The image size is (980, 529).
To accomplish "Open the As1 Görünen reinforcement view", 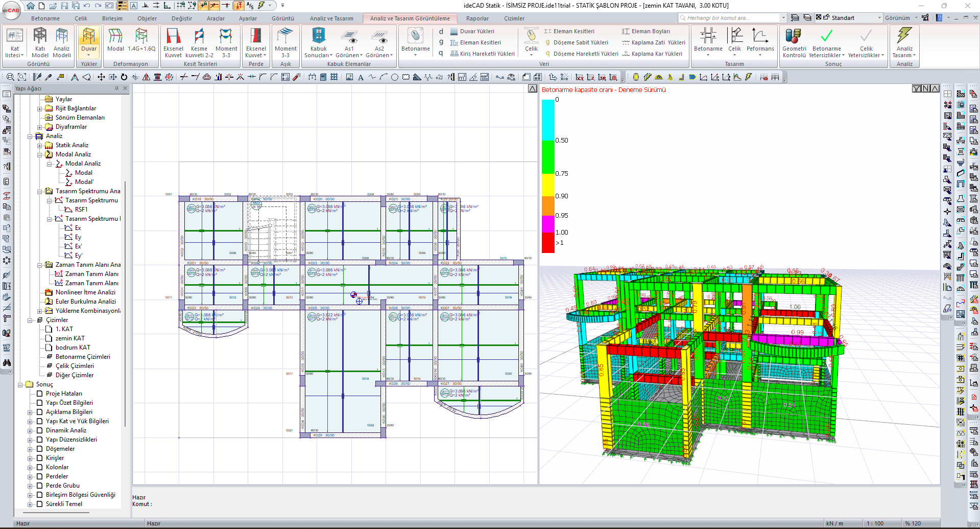I will point(349,43).
